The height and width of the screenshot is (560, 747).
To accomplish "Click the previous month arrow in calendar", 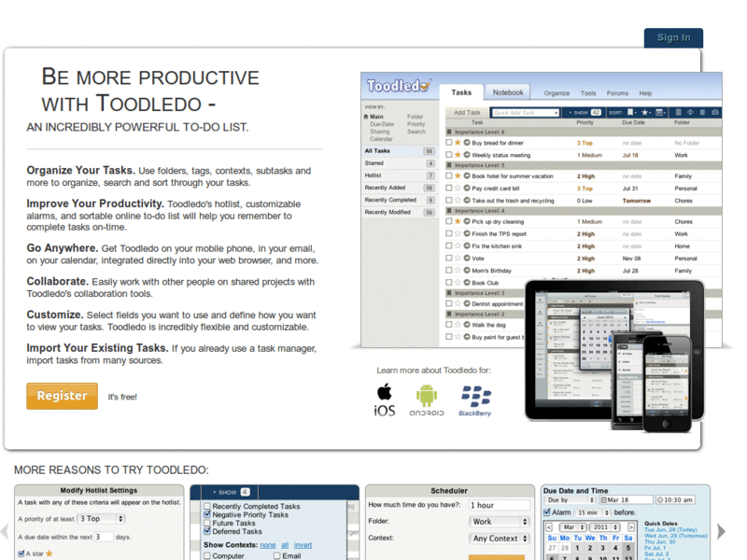I will [x=549, y=527].
